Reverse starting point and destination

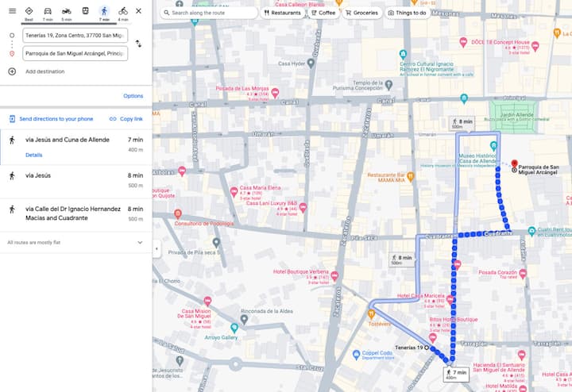pos(138,44)
